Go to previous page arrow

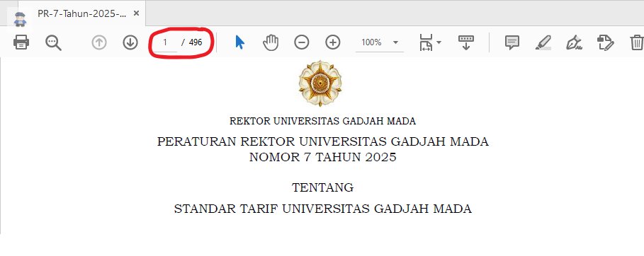(99, 42)
